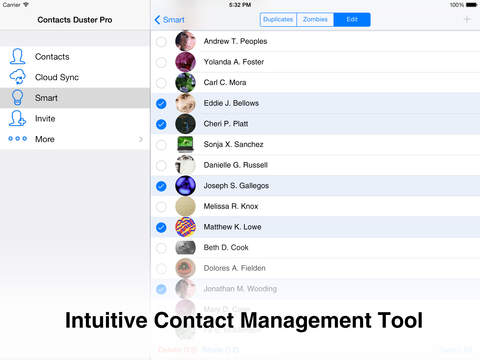The height and width of the screenshot is (360, 480).
Task: Select the name Dolores A. Fielden
Action: click(x=234, y=268)
